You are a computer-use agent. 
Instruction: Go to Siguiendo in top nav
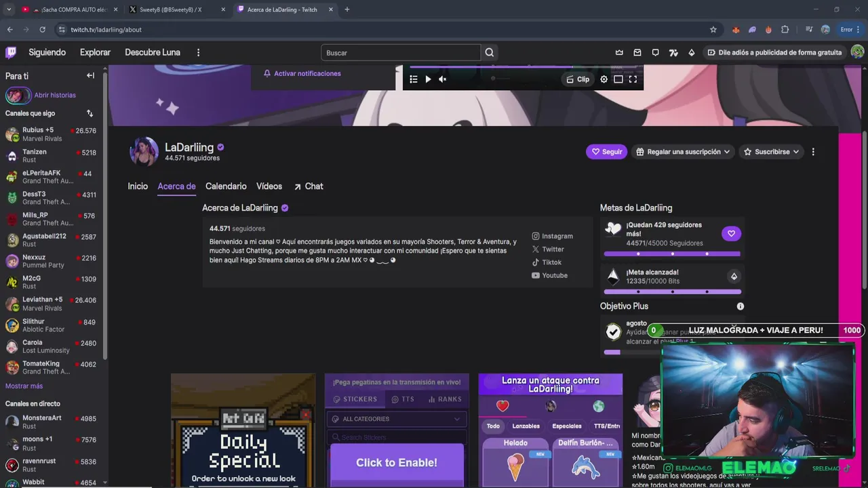pos(47,52)
